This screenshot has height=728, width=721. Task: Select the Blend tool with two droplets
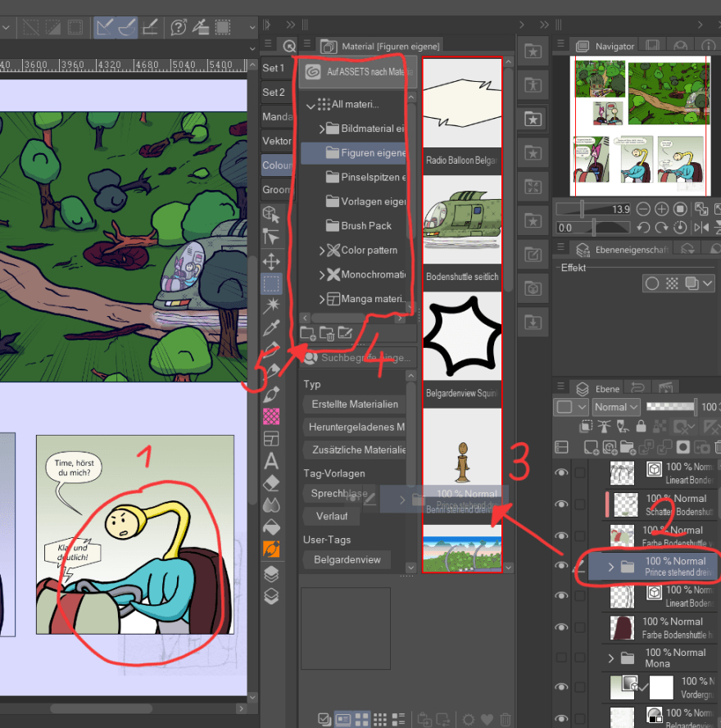click(271, 505)
